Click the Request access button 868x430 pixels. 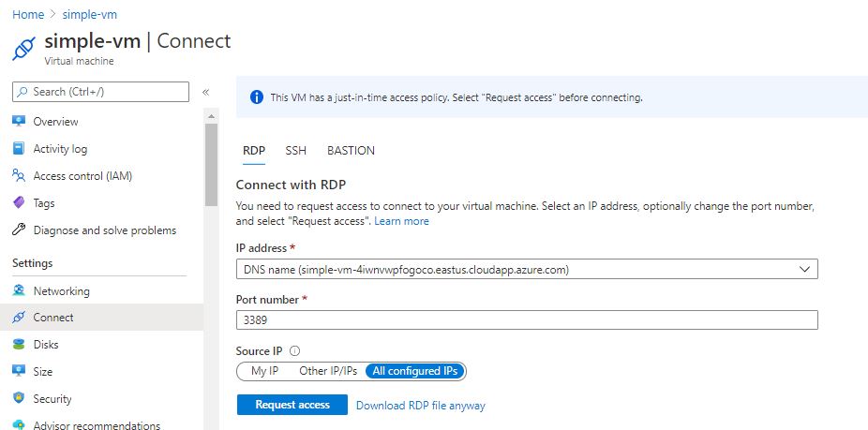[292, 405]
